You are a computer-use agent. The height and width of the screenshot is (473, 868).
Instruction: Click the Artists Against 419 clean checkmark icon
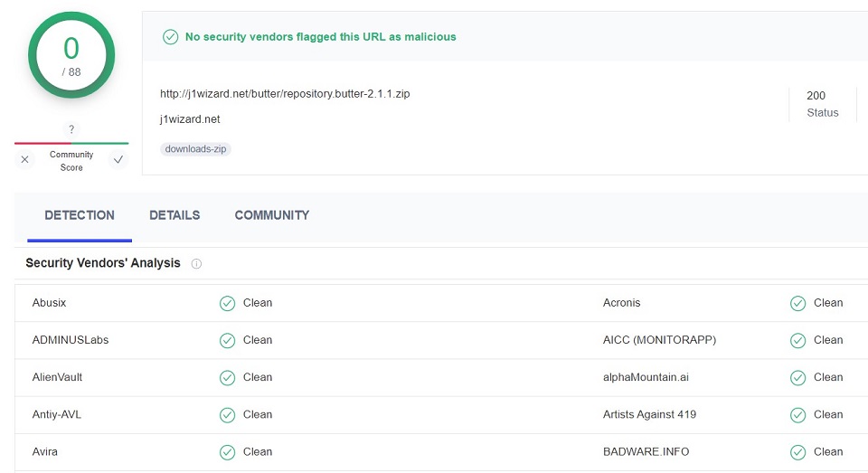(797, 415)
